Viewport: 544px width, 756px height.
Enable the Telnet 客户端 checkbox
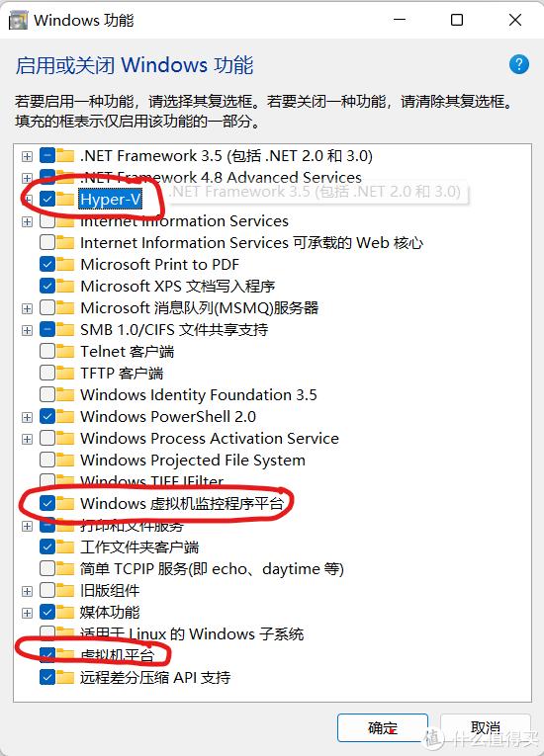47,351
